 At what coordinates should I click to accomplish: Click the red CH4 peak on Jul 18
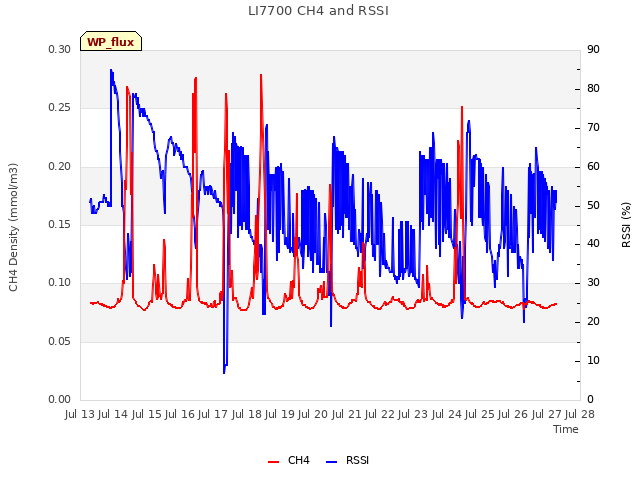click(261, 75)
